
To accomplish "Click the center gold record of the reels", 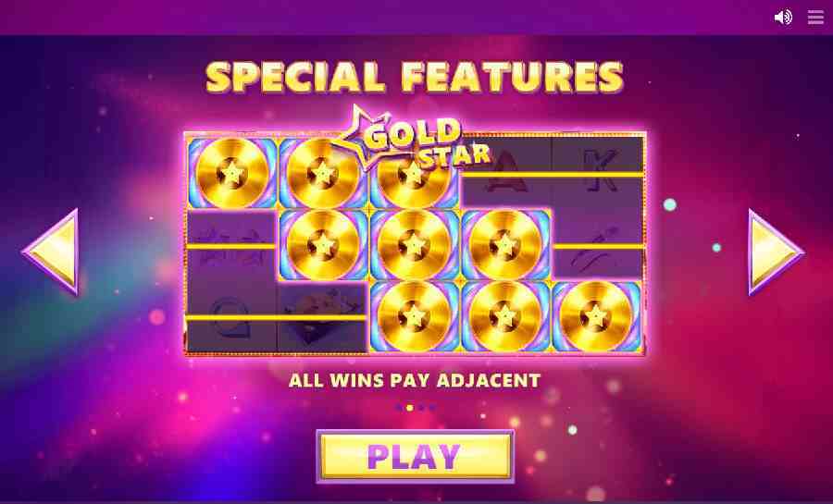I will pos(414,244).
